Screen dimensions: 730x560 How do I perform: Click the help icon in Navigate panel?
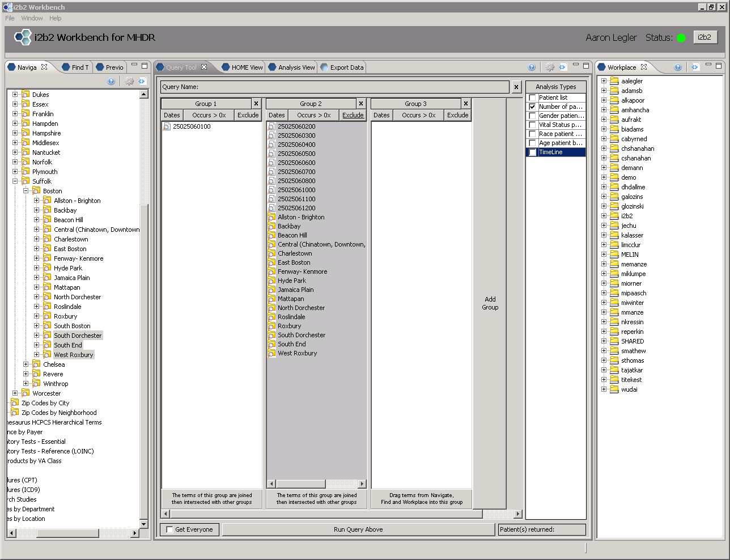pos(111,82)
